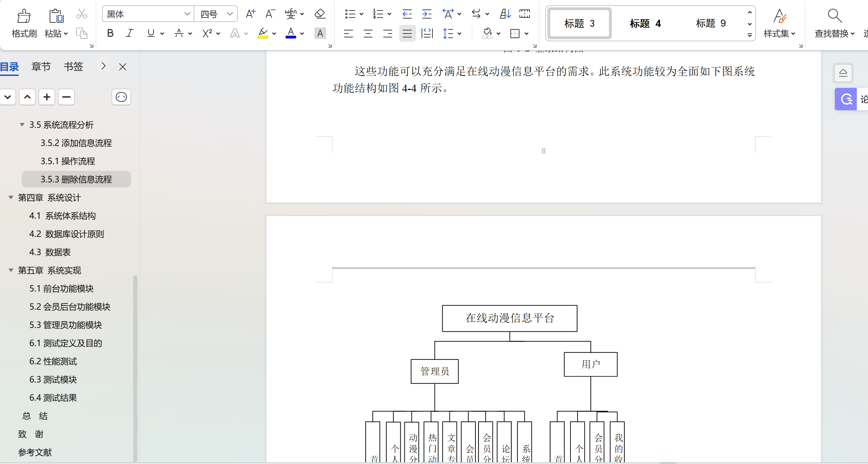Viewport: 868px width, 464px height.
Task: Toggle character shading A button
Action: [320, 34]
